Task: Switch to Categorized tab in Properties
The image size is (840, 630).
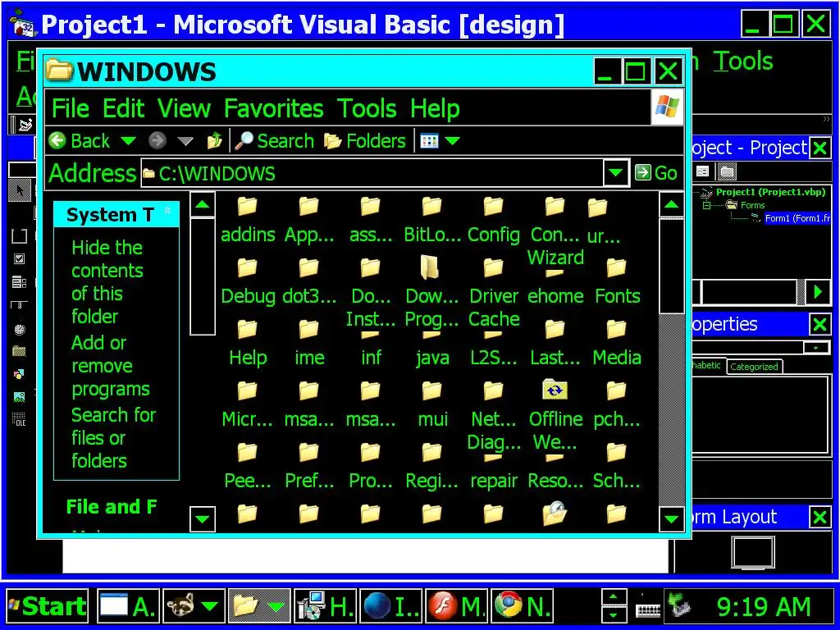Action: coord(754,367)
